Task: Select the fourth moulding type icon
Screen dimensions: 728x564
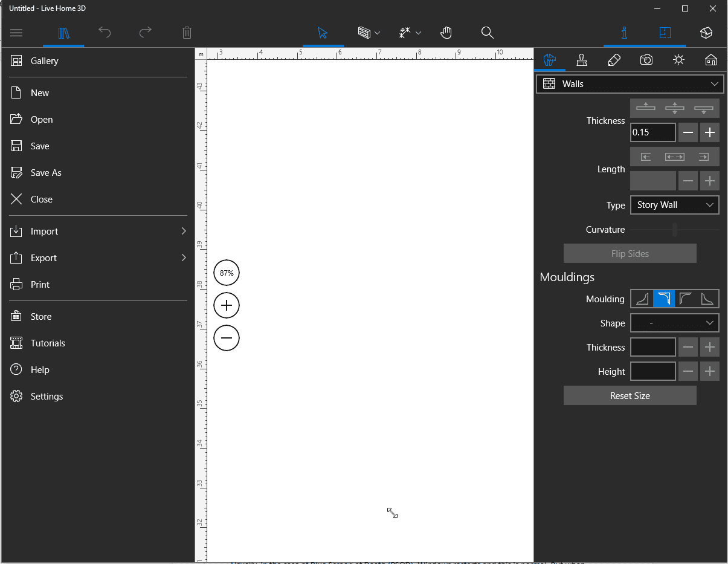Action: [707, 299]
